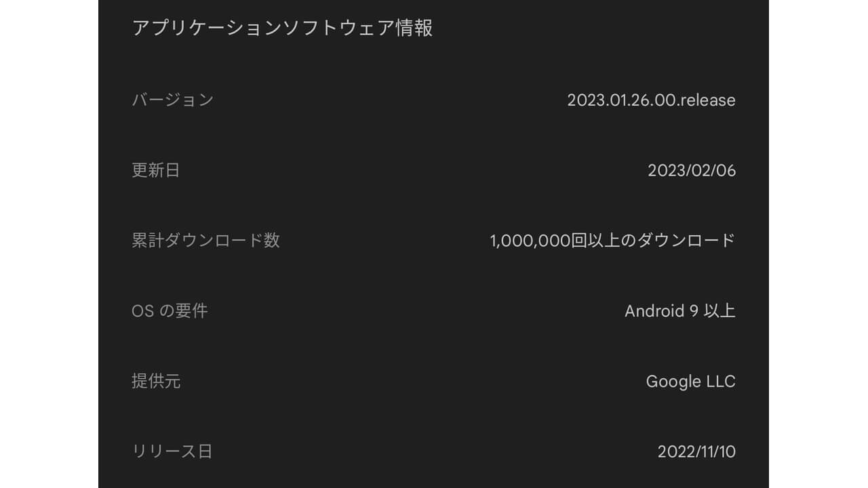Click the word "Google" in the provider row
Image resolution: width=868 pixels, height=488 pixels.
point(672,382)
